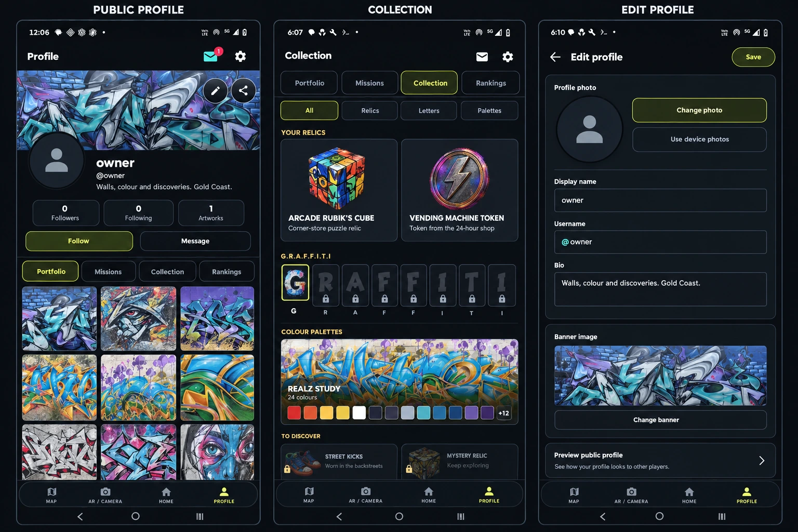Select the unlocked letter G tile
798x532 pixels.
click(x=295, y=283)
